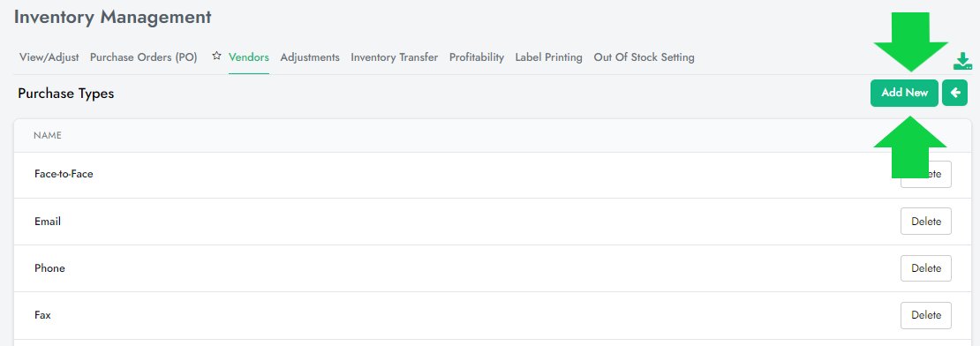Delete the Face-to-Face purchase type
Screen dimensions: 980x346
pyautogui.click(x=925, y=174)
